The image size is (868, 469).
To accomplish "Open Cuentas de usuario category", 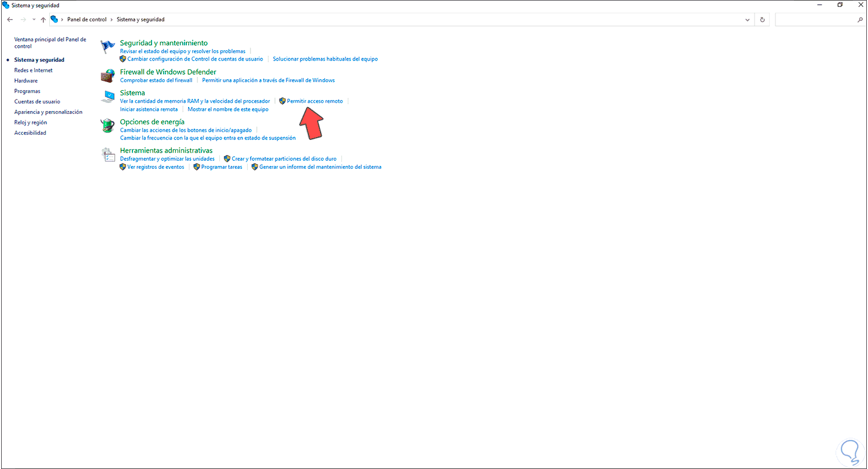I will coord(37,102).
